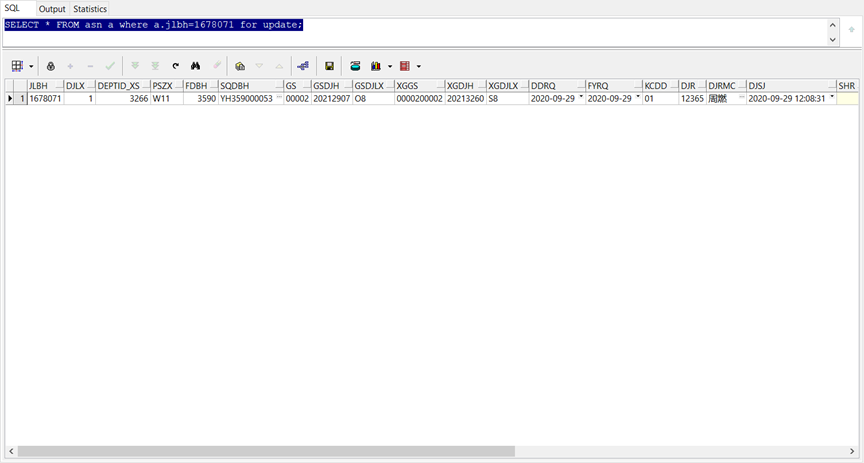Click the red report icon

(405, 66)
